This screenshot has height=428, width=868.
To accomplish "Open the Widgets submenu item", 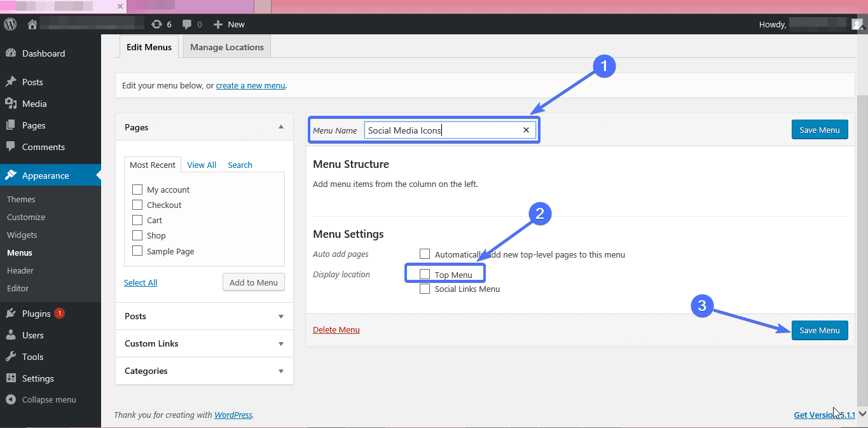I will point(22,235).
